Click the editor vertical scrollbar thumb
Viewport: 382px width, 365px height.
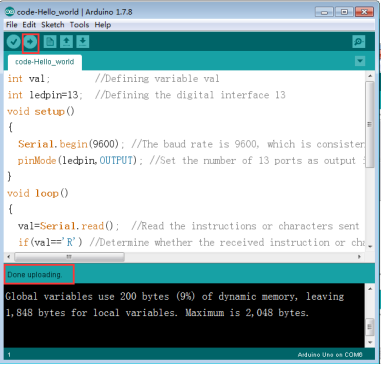pyautogui.click(x=370, y=124)
